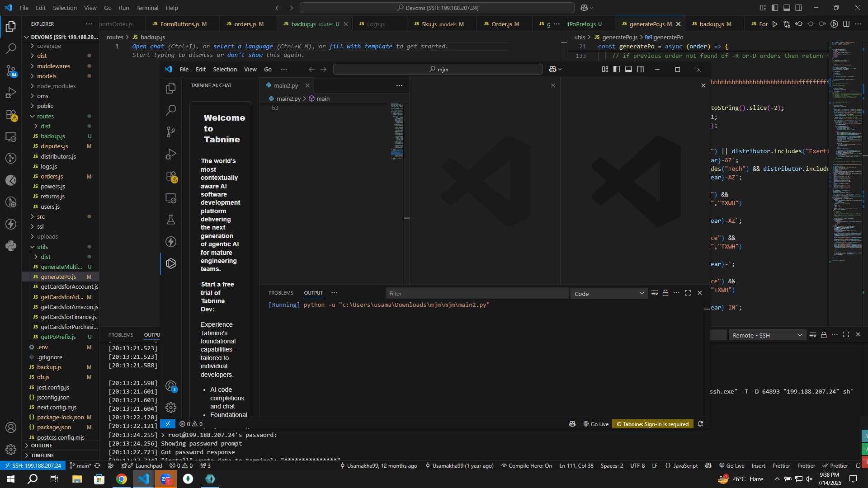
Task: Open Run and Debug in front mjm window
Action: (171, 154)
